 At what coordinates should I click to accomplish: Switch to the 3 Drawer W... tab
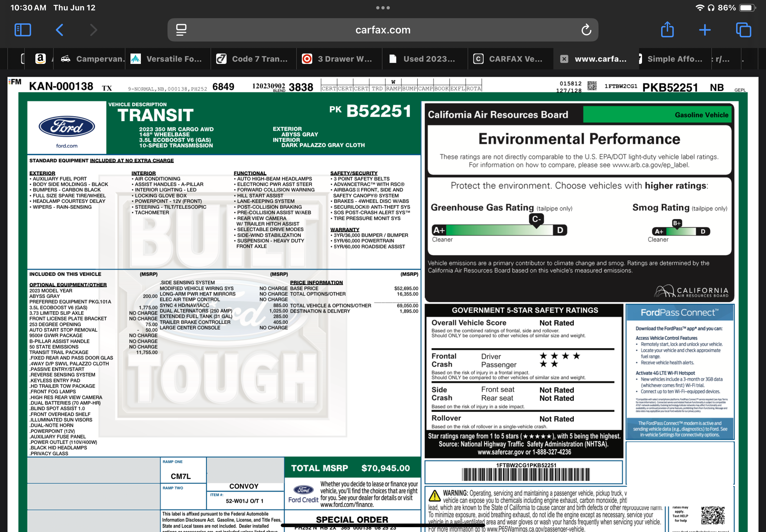pos(340,59)
